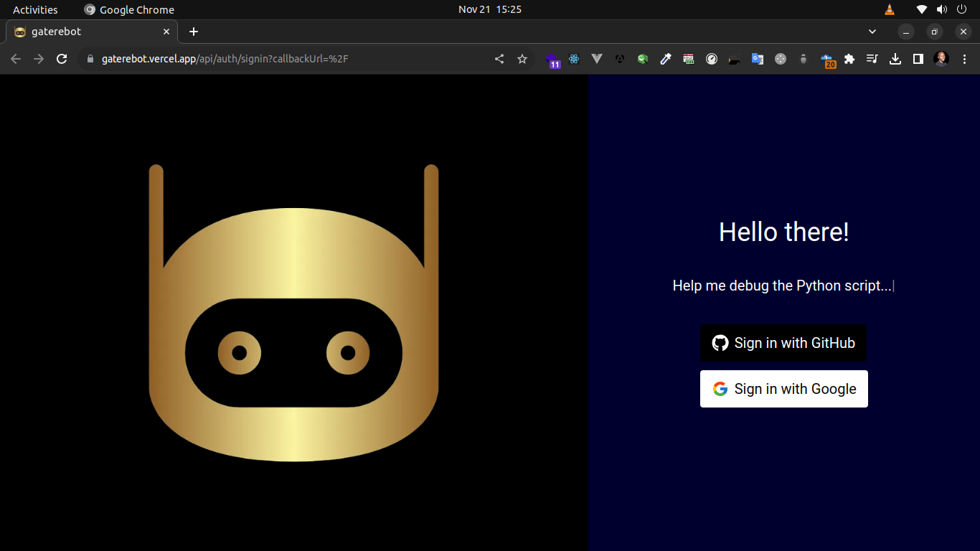The width and height of the screenshot is (980, 551).
Task: Sign in with GitHub
Action: click(x=783, y=343)
